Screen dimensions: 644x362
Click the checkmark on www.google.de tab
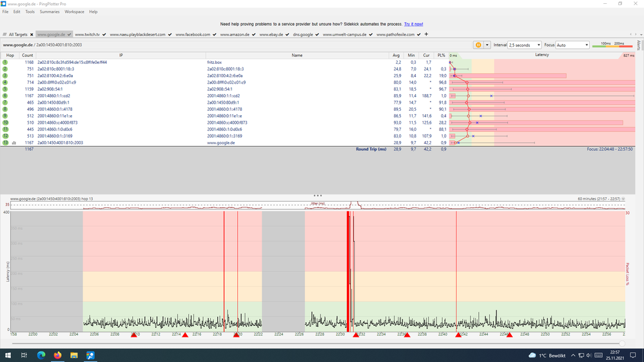(x=69, y=35)
